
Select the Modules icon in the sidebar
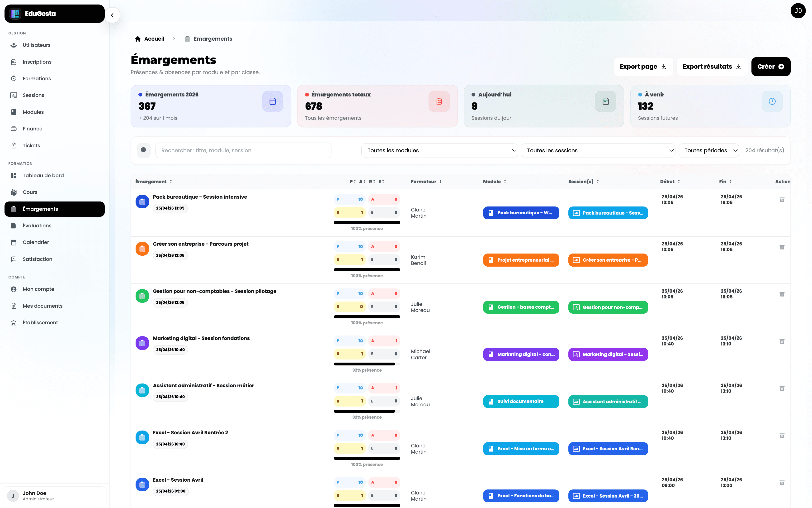(x=14, y=112)
